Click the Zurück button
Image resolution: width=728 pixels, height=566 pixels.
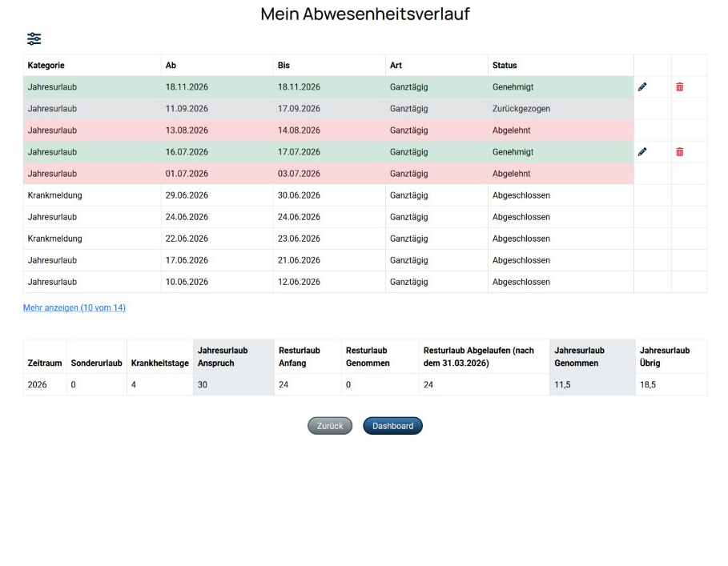tap(330, 426)
